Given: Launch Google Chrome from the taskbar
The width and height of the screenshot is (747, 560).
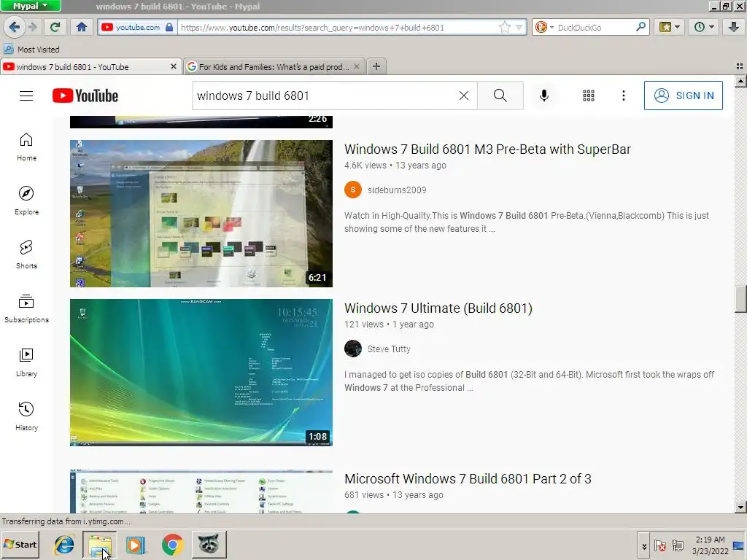Looking at the screenshot, I should pyautogui.click(x=172, y=544).
